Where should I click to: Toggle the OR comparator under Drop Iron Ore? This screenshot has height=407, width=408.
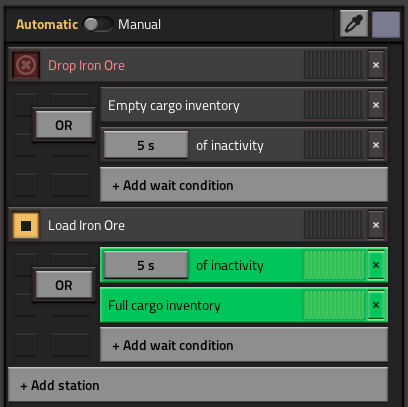click(x=64, y=125)
